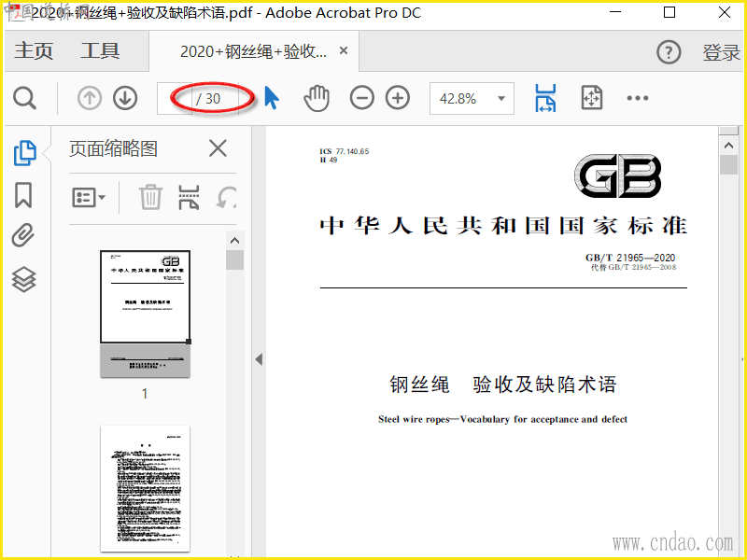
Task: Zoom out with minus button
Action: point(362,98)
